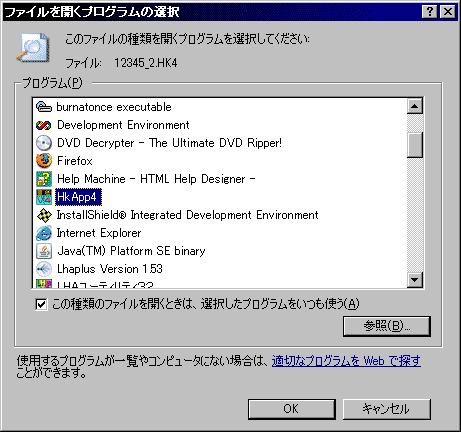Confirm with the OK button

[292, 409]
